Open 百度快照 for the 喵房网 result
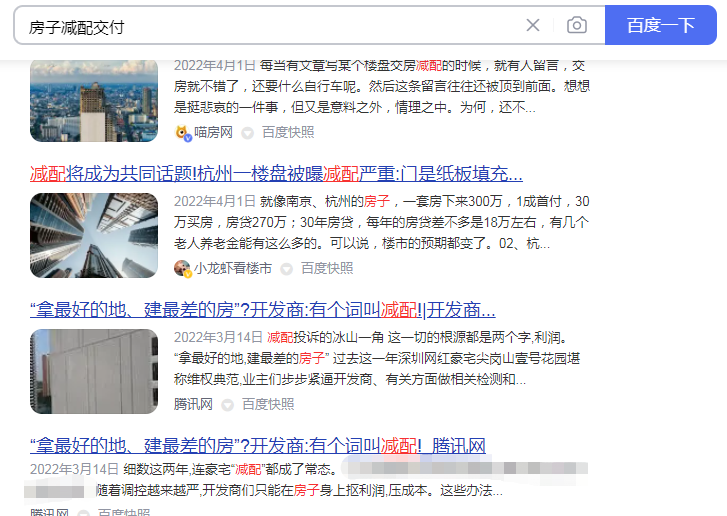Viewport: 727px width, 516px height. point(288,133)
